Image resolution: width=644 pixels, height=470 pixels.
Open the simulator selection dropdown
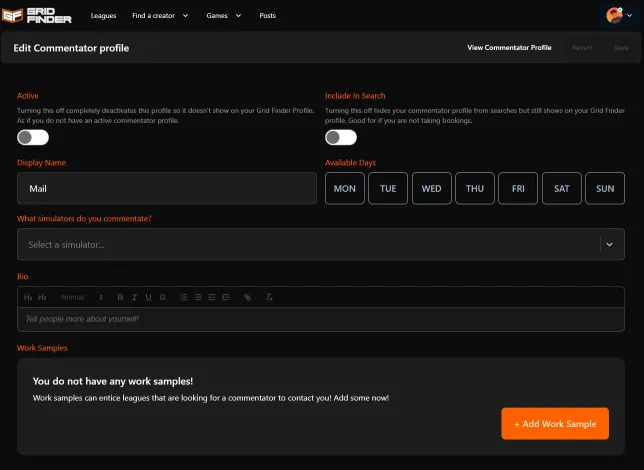pyautogui.click(x=320, y=244)
